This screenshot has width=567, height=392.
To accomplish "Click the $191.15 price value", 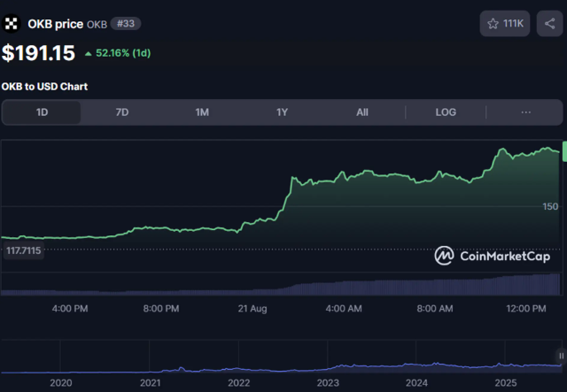I will (x=38, y=53).
